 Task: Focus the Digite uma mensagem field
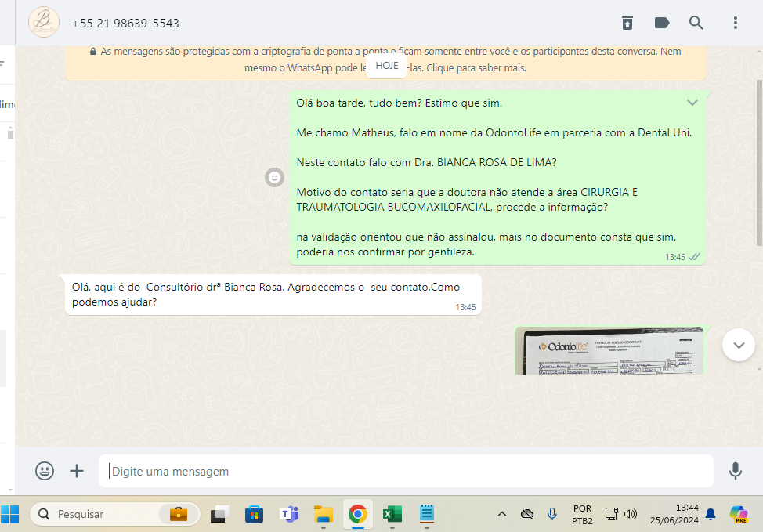click(406, 471)
